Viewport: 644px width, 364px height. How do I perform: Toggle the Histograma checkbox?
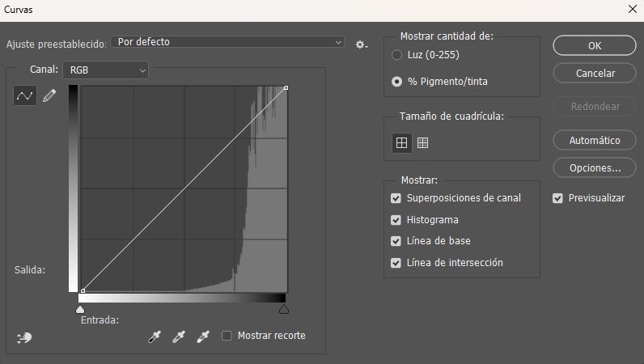[x=396, y=220]
